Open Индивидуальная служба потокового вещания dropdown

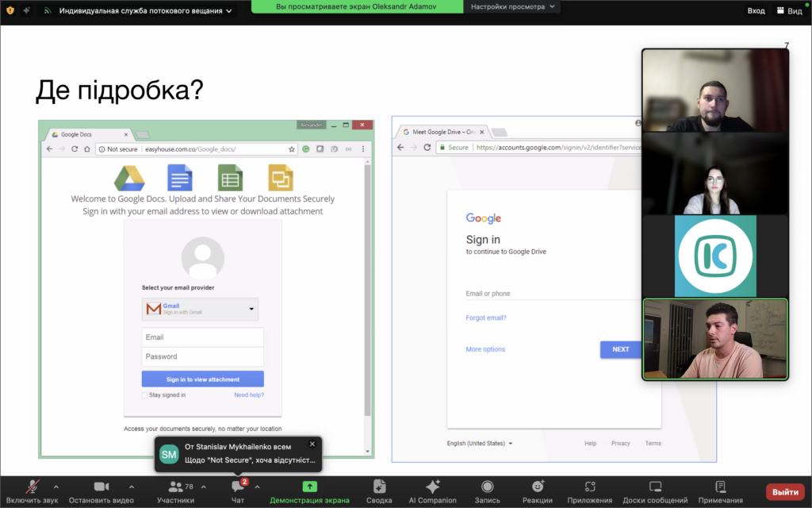click(x=145, y=10)
